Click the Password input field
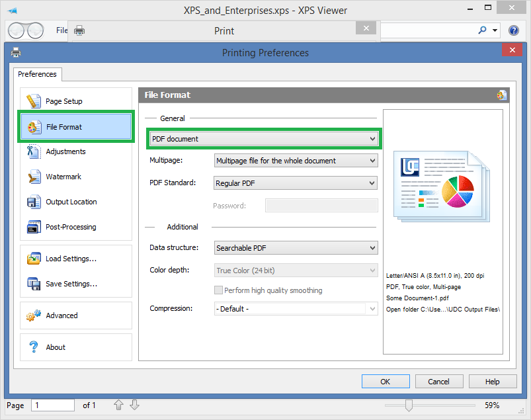 coord(321,206)
